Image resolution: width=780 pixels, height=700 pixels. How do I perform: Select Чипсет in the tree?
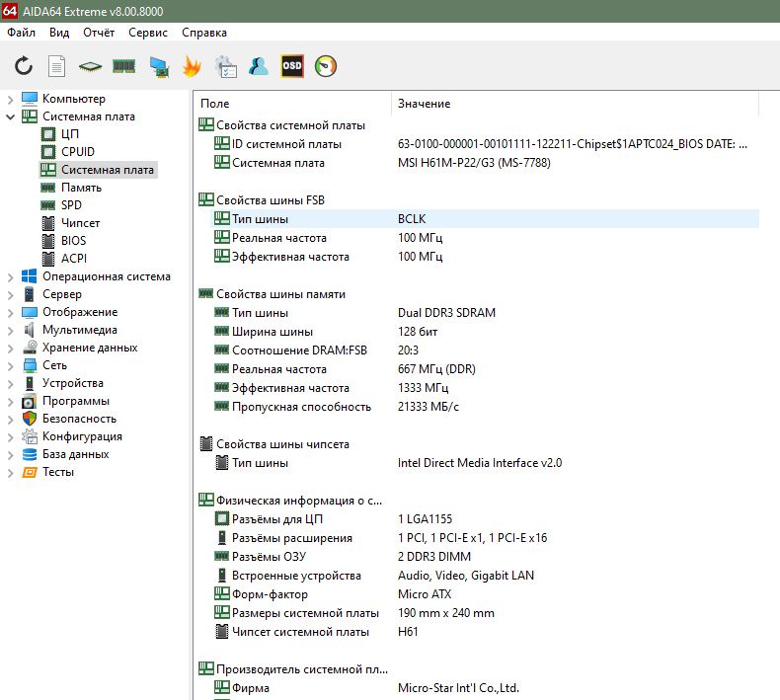point(80,223)
